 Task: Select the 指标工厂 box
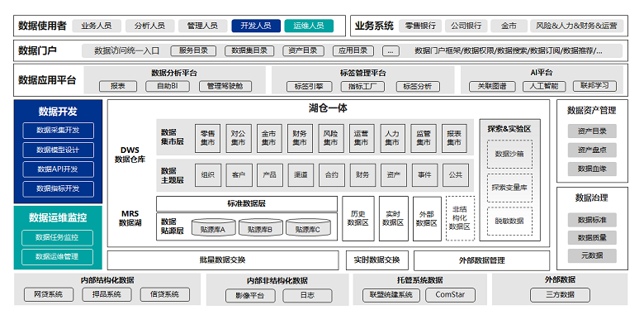[362, 86]
